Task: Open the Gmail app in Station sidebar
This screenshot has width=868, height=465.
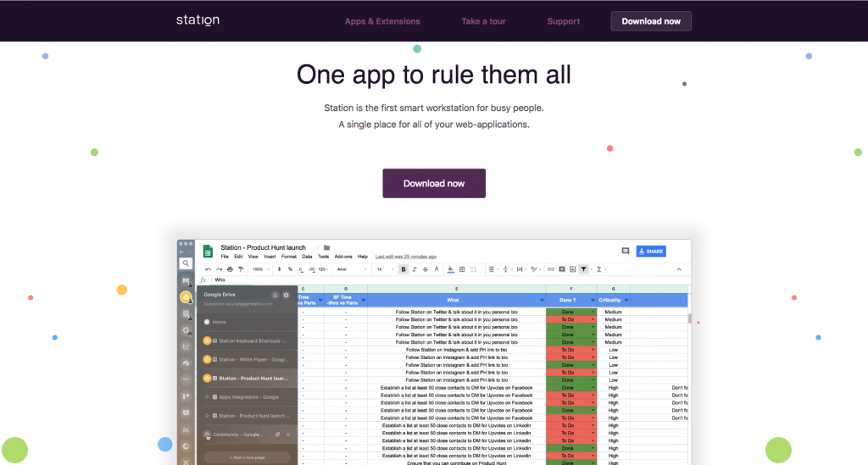Action: [186, 280]
